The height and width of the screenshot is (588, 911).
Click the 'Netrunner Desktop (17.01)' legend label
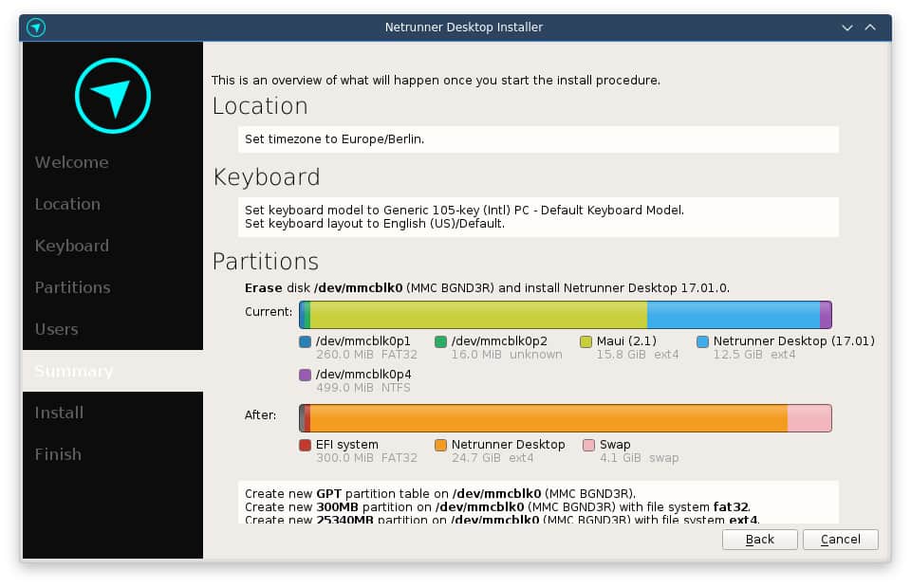(793, 340)
